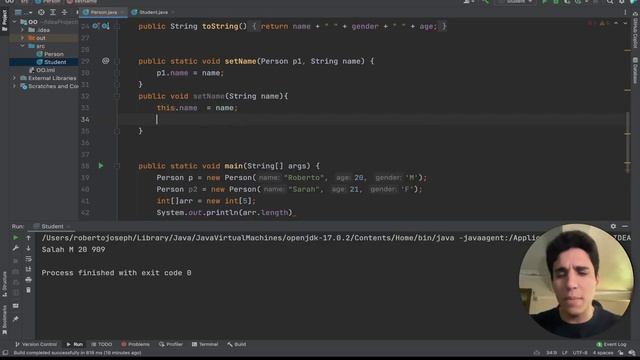The width and height of the screenshot is (640, 360).
Task: Toggle soft-wrap in Run console
Action: click(28, 259)
